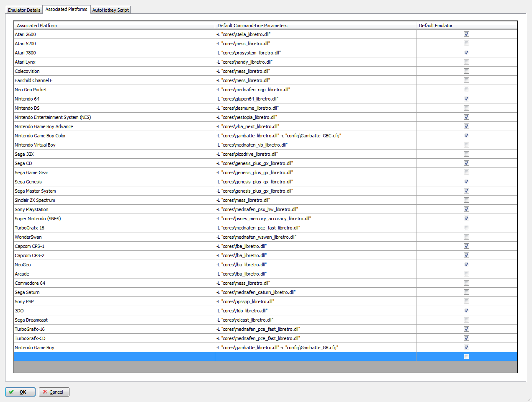
Task: Select the Nintendo Virtual Boy cell
Action: (x=114, y=145)
